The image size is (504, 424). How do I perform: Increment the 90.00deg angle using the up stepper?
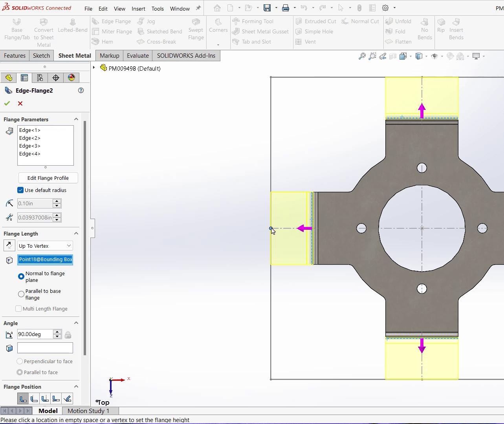57,332
